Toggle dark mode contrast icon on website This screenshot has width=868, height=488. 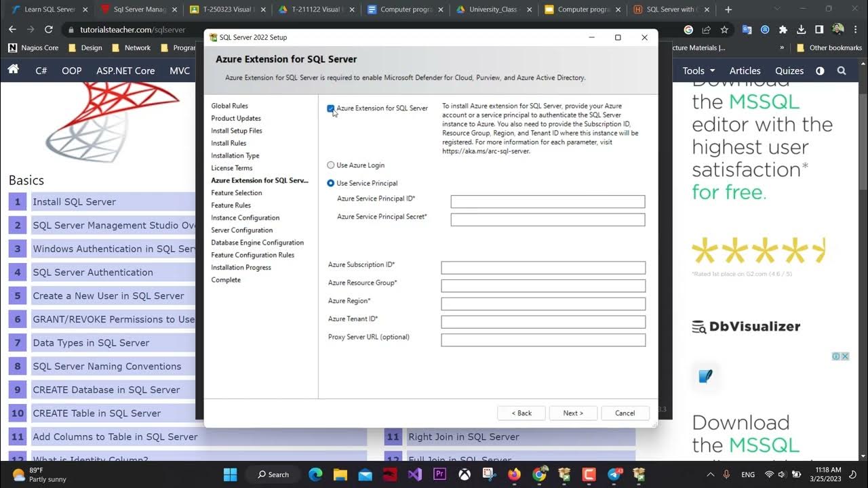820,70
